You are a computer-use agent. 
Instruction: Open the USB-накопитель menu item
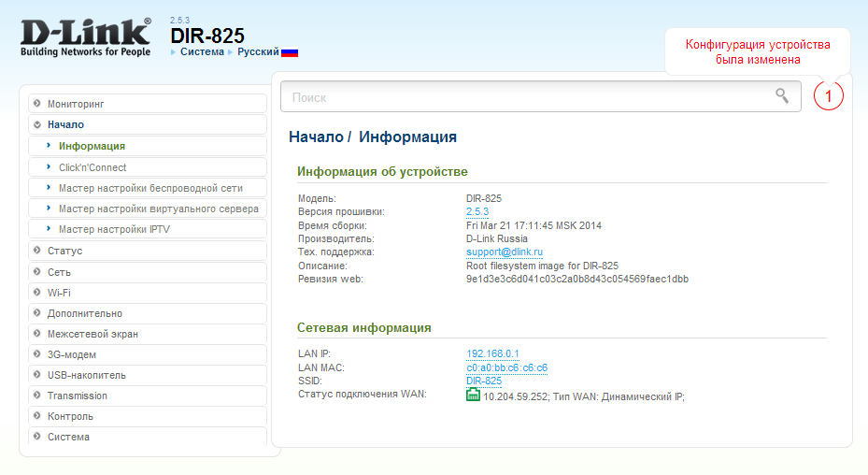[x=148, y=375]
